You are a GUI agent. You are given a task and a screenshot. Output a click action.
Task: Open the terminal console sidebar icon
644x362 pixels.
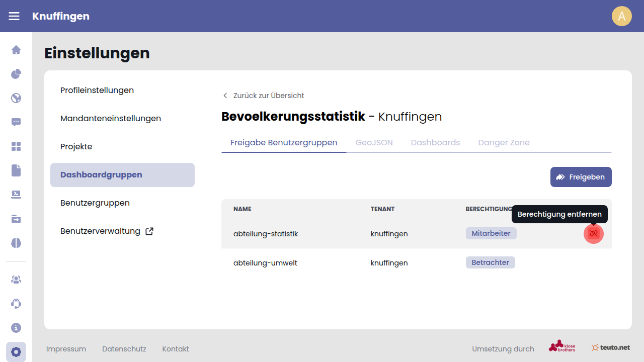(x=16, y=195)
